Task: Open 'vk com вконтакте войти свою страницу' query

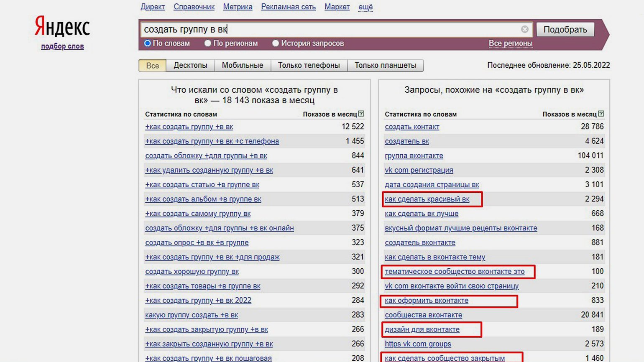Action: click(x=452, y=286)
